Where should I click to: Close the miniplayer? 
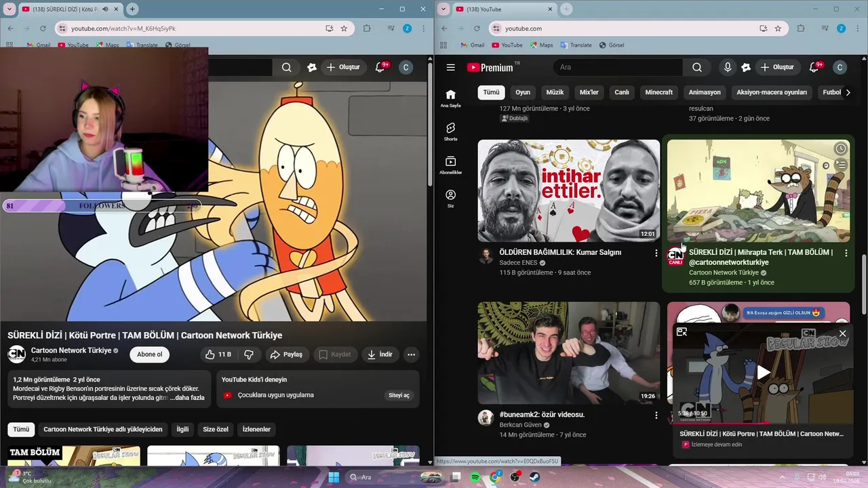pos(842,333)
